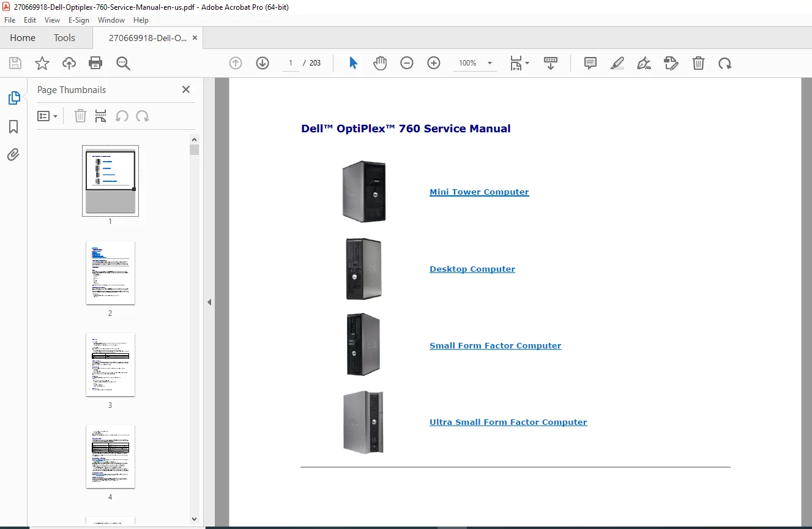
Task: Rotate thumbnail page clockwise
Action: click(143, 116)
